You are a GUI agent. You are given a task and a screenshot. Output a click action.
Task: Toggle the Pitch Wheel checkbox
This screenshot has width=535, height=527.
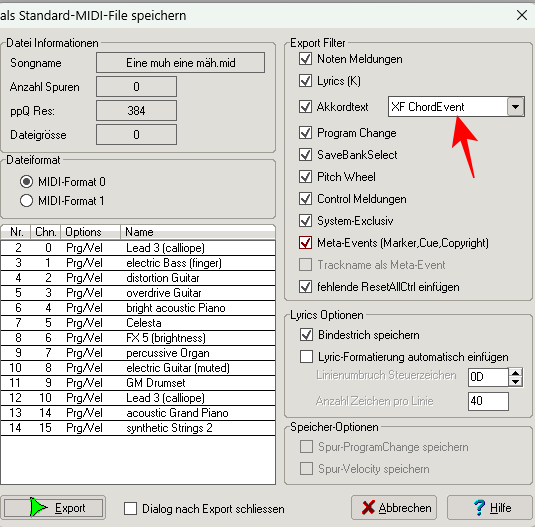tap(305, 177)
